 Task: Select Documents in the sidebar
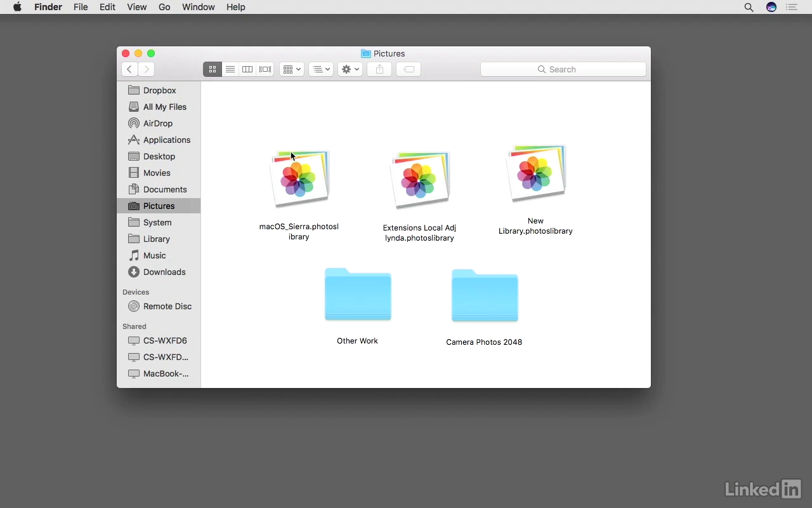(x=159, y=189)
